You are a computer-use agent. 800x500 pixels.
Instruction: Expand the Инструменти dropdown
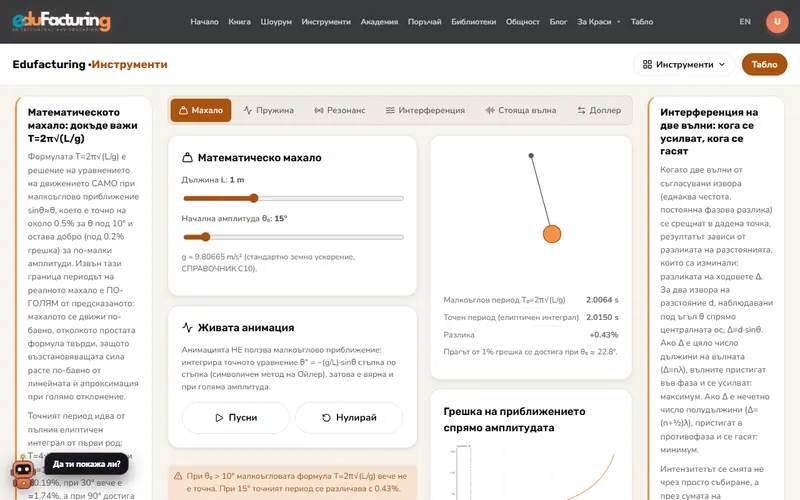(684, 64)
